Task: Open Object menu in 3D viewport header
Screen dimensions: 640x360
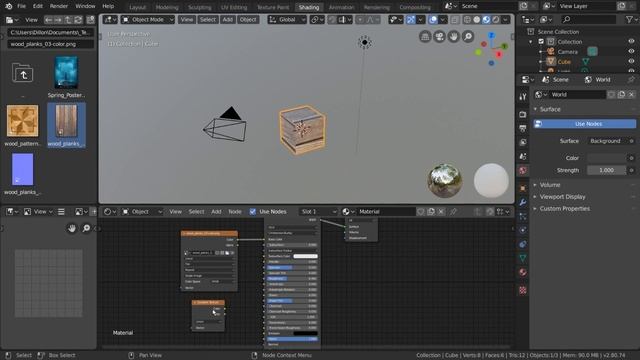Action: coord(248,20)
